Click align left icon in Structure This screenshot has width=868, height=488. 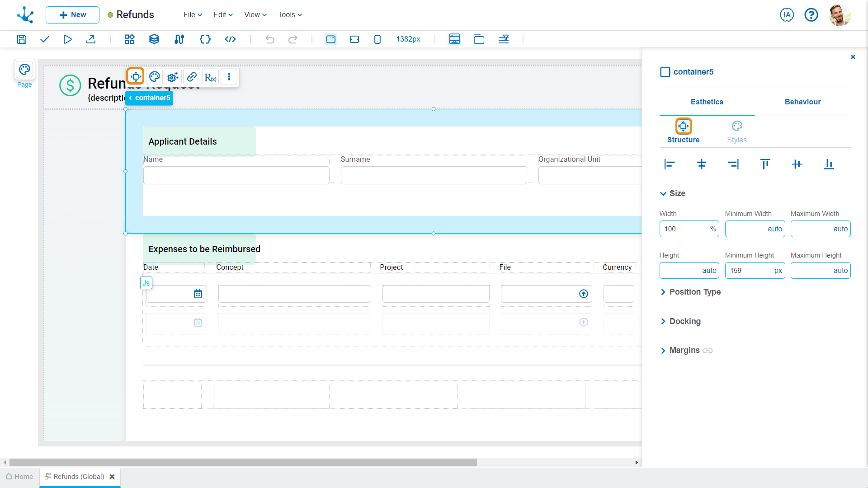[670, 164]
